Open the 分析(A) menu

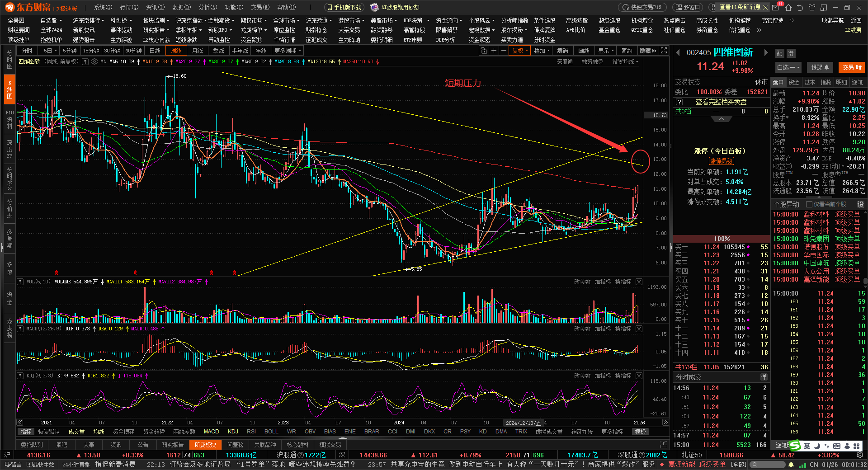[208, 7]
